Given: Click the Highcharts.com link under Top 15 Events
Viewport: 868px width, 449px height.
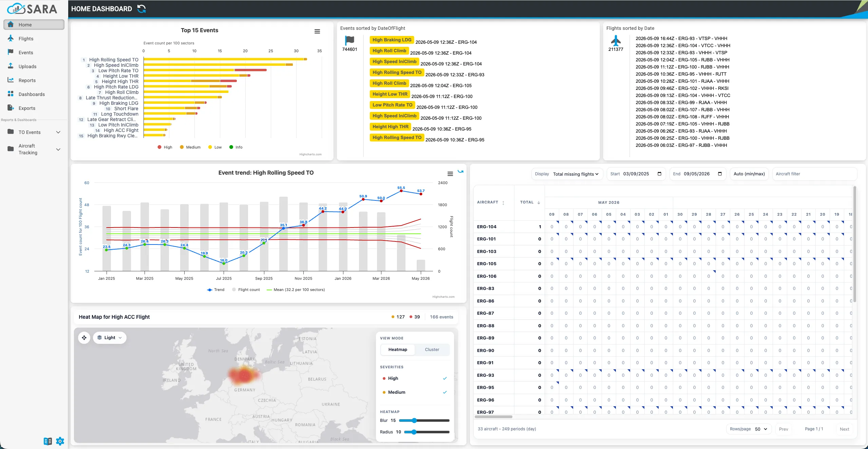Looking at the screenshot, I should [x=310, y=154].
